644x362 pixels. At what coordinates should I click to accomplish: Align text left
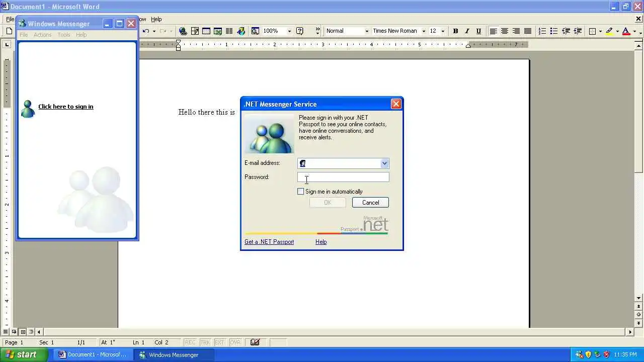[x=493, y=31]
